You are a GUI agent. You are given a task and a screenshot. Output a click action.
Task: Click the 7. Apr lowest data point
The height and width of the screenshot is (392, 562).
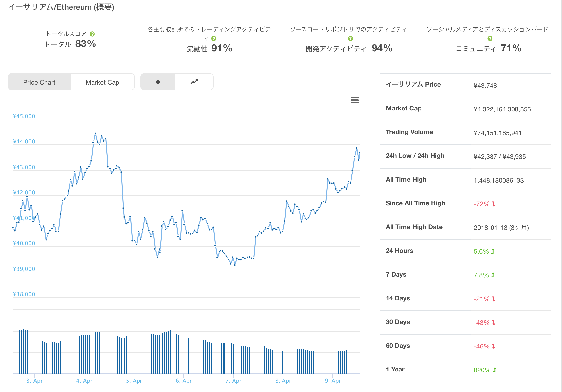coord(235,265)
